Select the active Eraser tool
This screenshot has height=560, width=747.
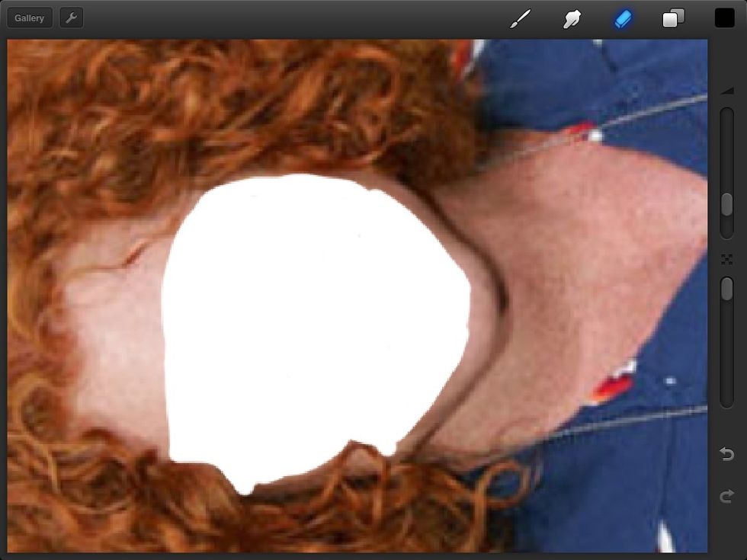[624, 19]
